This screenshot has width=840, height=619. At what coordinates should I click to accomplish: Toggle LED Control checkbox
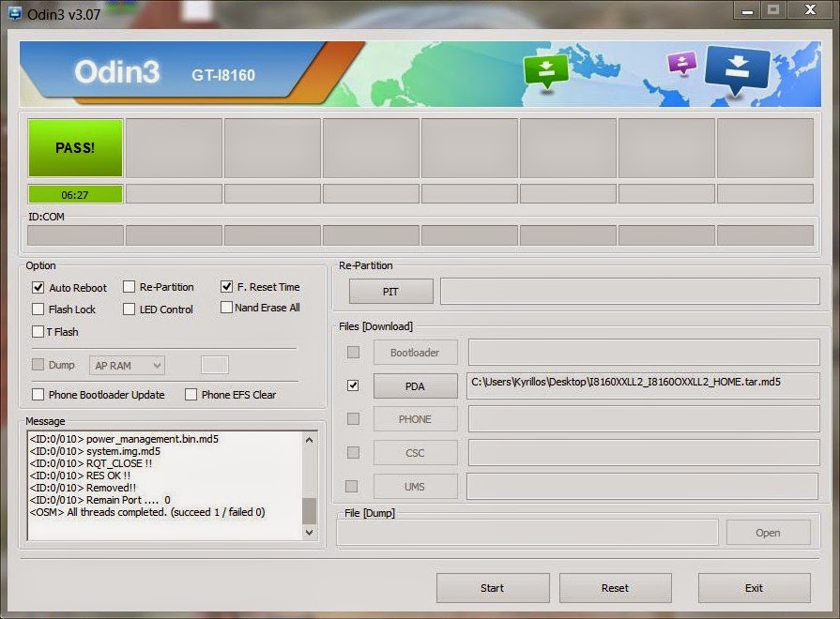click(x=129, y=309)
